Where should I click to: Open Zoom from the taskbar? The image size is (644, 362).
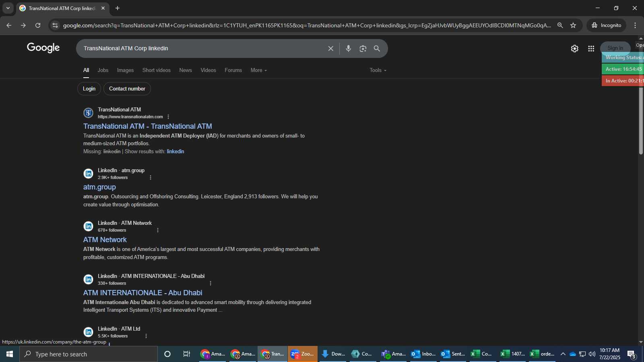(302, 354)
